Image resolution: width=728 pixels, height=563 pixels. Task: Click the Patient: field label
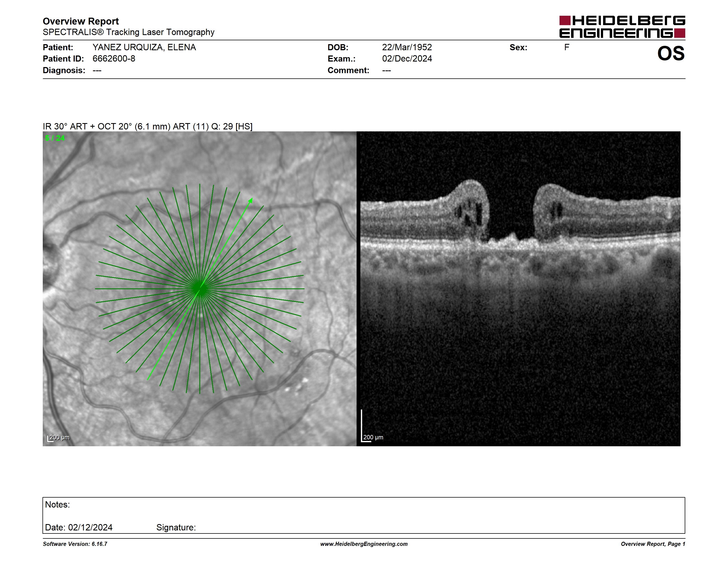click(x=58, y=47)
